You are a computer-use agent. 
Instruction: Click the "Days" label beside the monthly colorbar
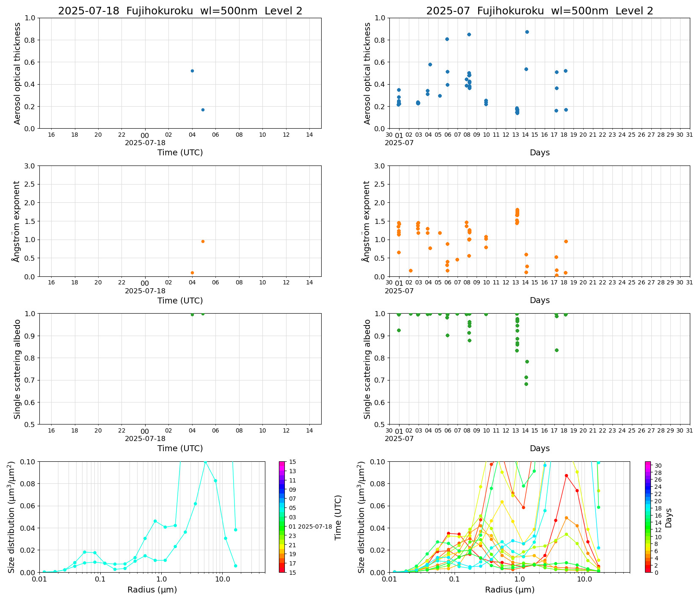click(x=669, y=518)
